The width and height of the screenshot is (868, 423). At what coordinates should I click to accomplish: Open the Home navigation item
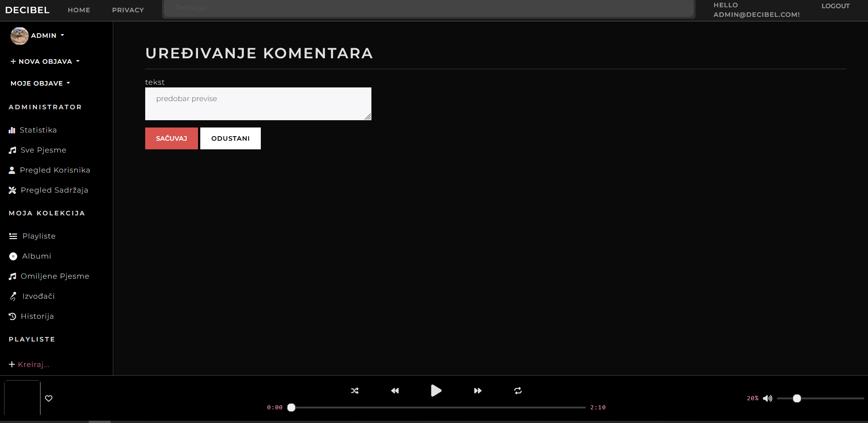point(79,10)
